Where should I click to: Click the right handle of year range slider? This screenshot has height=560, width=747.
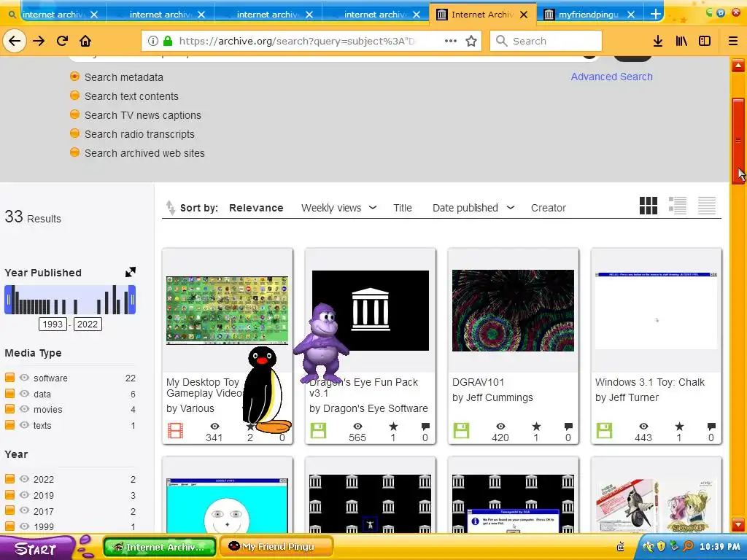click(x=132, y=300)
